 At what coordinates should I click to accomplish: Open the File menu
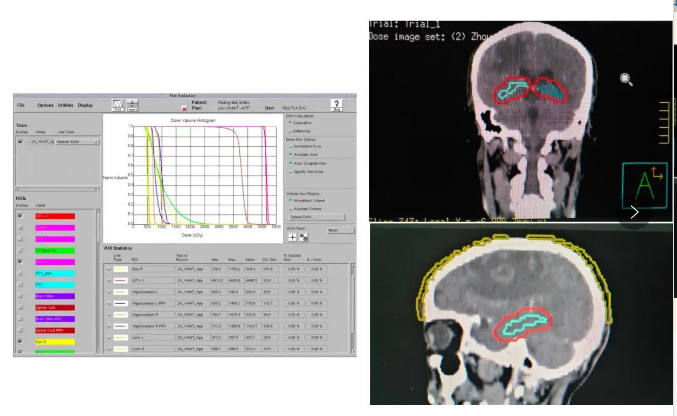tap(20, 104)
